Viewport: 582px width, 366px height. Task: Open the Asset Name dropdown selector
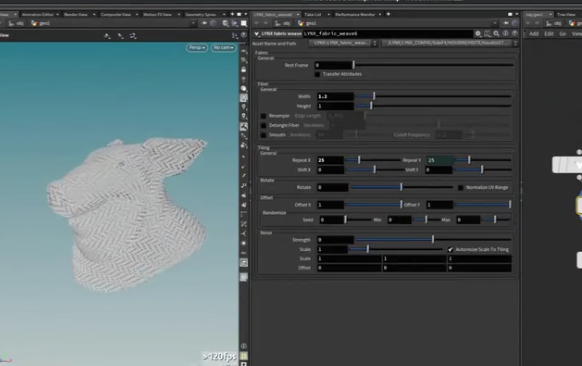(x=342, y=43)
